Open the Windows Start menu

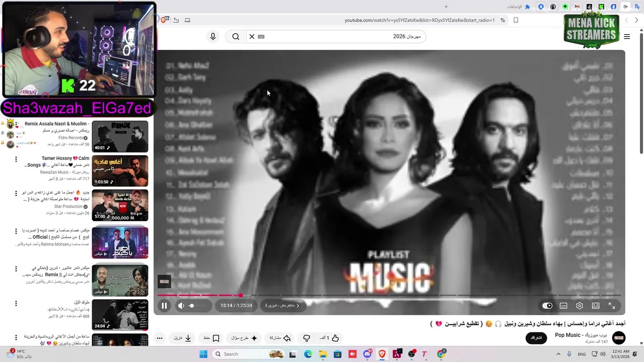(x=203, y=354)
